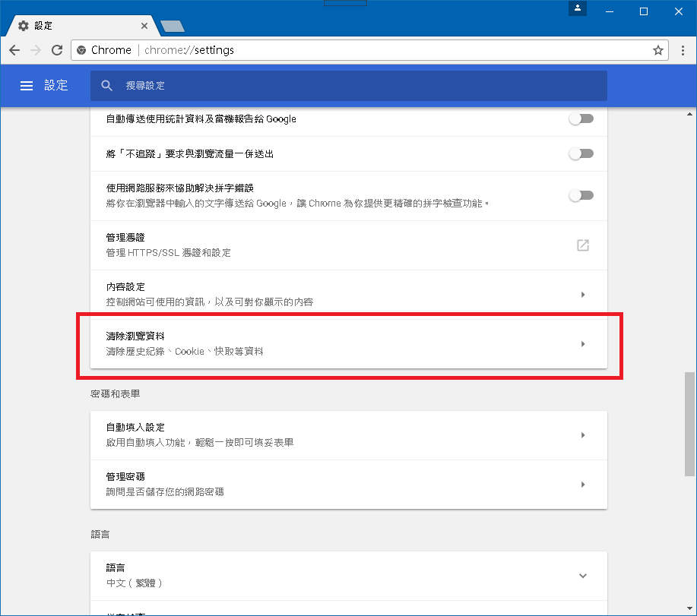
Task: Open Chrome's three-dot menu
Action: [x=683, y=50]
